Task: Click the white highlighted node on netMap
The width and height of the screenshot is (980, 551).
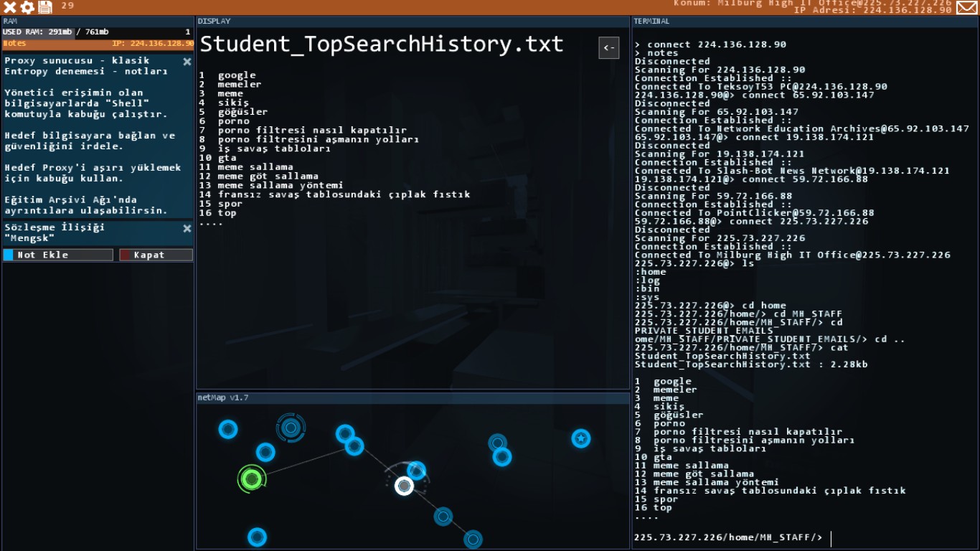Action: coord(405,486)
